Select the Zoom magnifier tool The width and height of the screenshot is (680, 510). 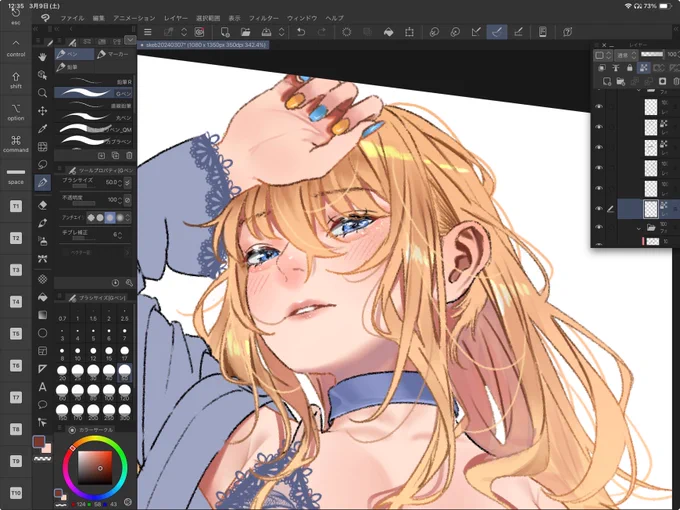42,93
